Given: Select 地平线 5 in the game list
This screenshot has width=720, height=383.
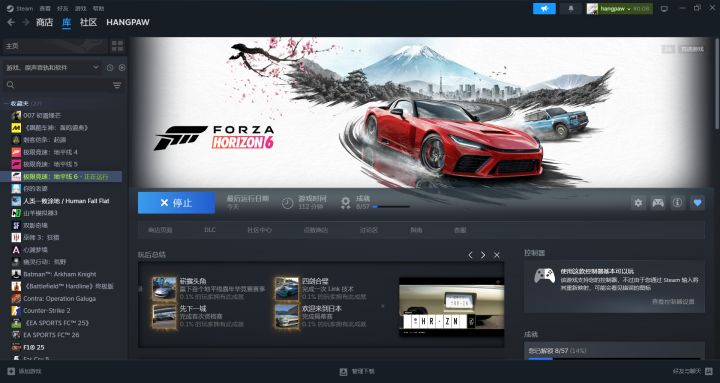Looking at the screenshot, I should pyautogui.click(x=62, y=164).
